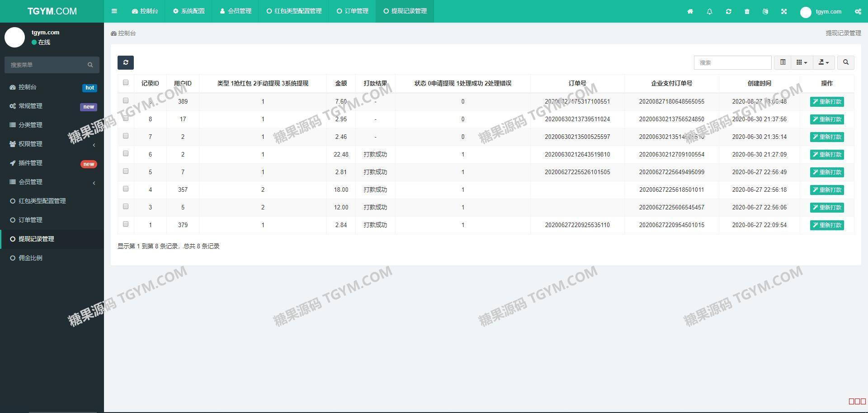This screenshot has width=868, height=413.
Task: Open the language switch icon
Action: coord(765,11)
